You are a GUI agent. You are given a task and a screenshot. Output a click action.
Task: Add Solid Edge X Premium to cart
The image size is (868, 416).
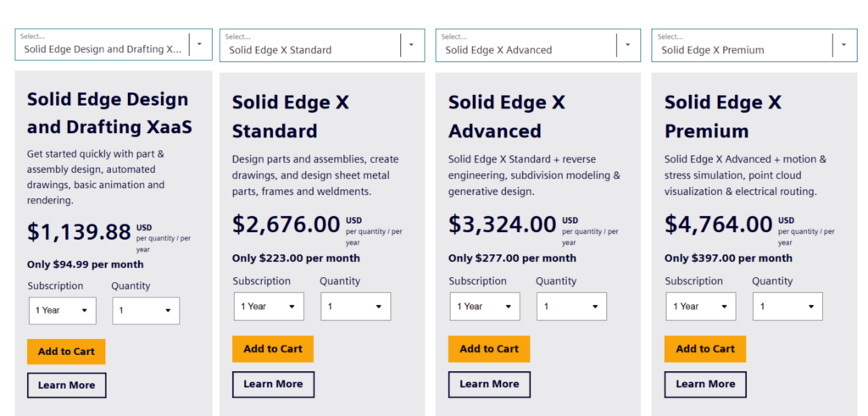click(705, 348)
